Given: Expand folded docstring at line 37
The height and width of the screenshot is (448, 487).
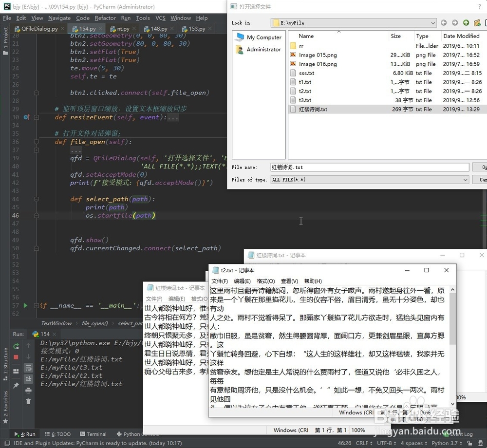Looking at the screenshot, I should 37,150.
